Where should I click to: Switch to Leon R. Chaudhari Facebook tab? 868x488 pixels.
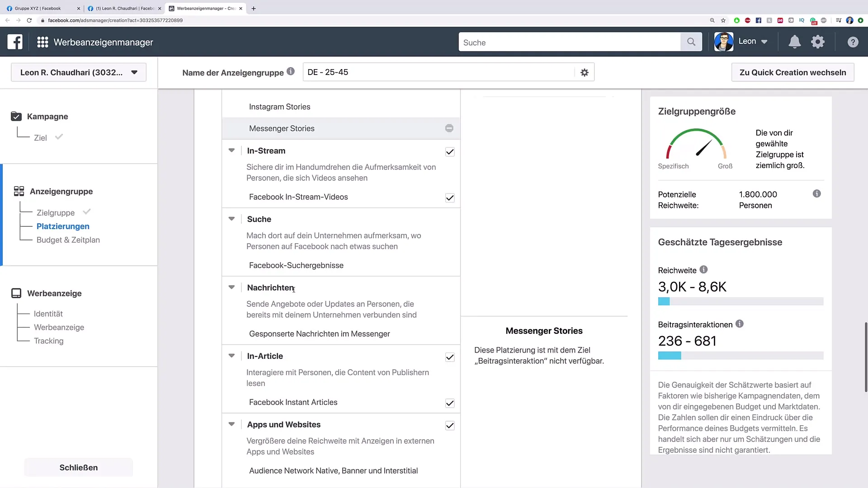tap(124, 9)
